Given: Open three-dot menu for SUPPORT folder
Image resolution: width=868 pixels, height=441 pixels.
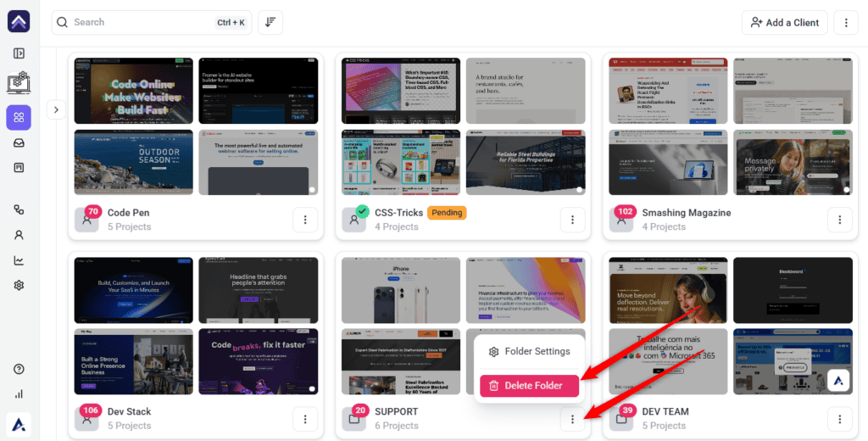Looking at the screenshot, I should tap(572, 420).
